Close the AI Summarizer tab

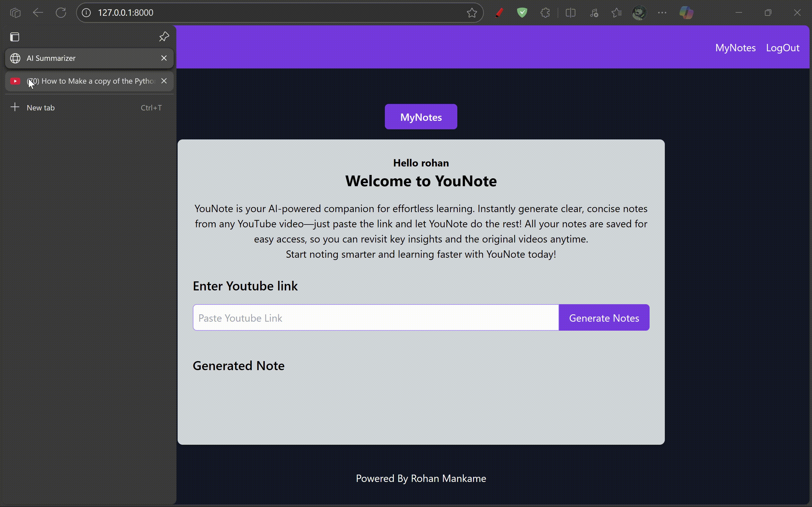[x=164, y=58]
